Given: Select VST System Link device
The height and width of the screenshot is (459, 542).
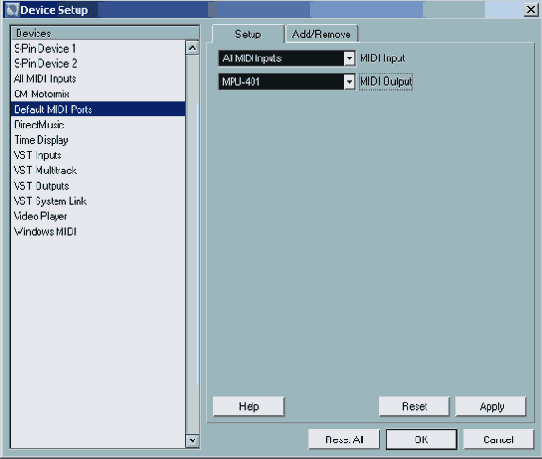Looking at the screenshot, I should tap(98, 201).
